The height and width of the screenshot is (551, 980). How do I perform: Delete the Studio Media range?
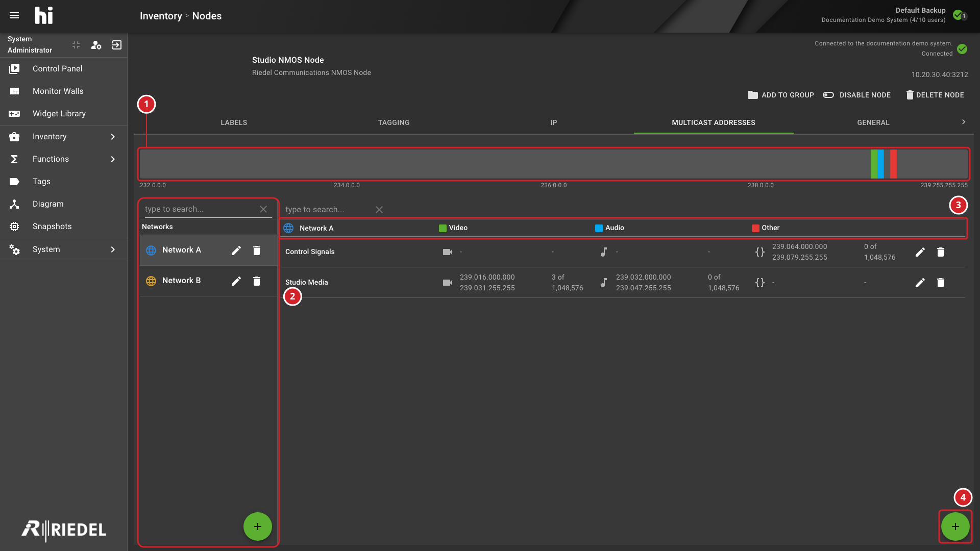[941, 283]
